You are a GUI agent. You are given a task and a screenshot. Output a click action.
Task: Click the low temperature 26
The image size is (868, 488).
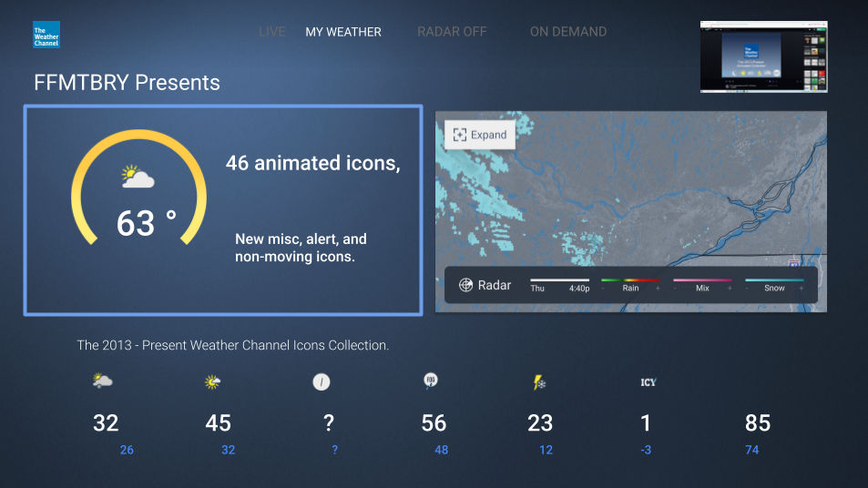click(x=127, y=450)
